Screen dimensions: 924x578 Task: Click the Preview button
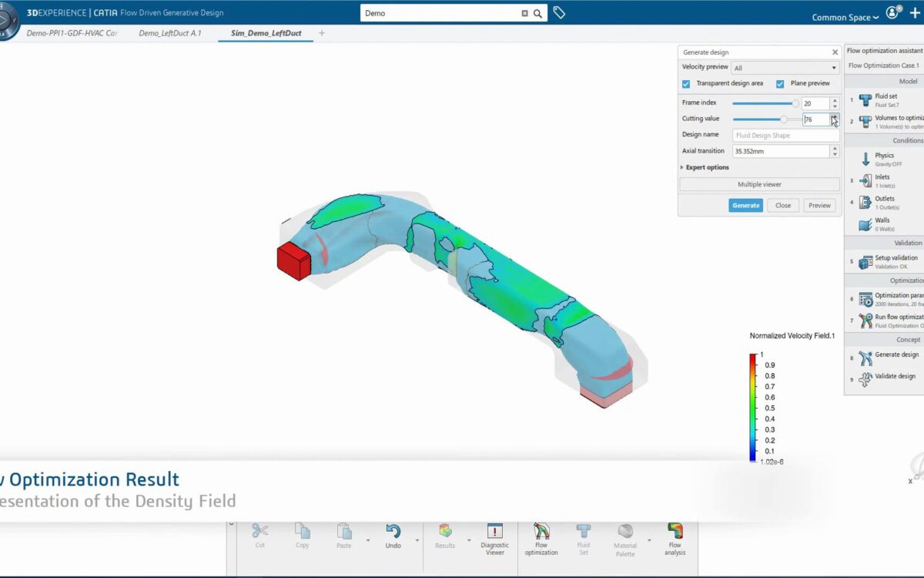click(819, 205)
